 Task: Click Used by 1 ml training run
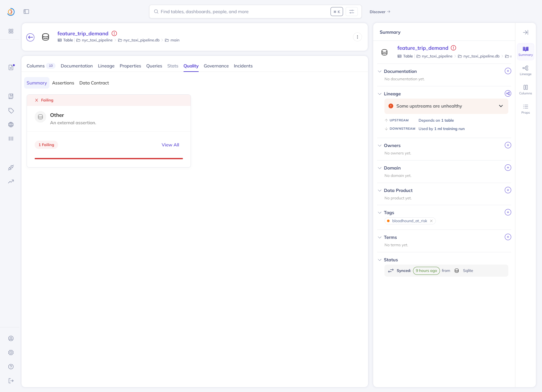442,129
